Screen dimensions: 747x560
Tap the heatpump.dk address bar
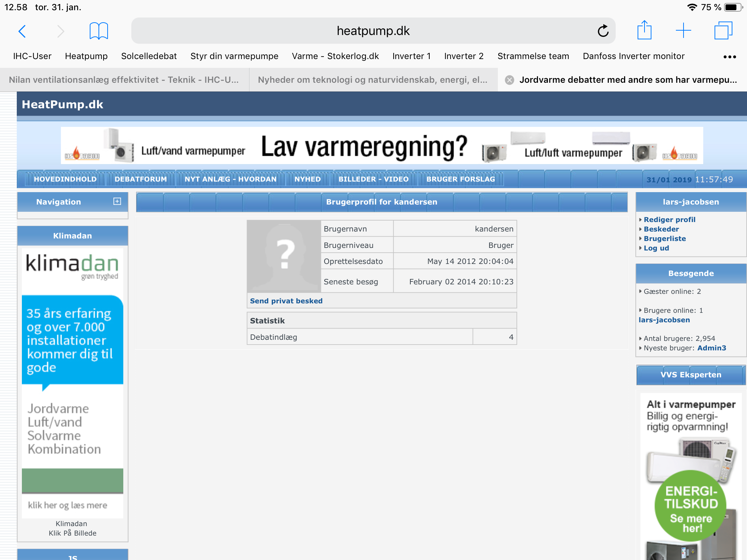(373, 31)
